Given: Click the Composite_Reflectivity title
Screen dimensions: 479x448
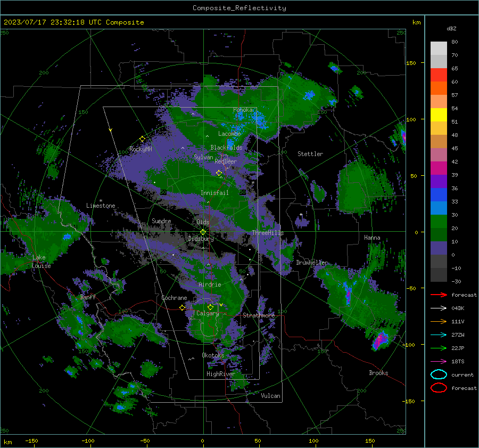Looking at the screenshot, I should (x=240, y=8).
